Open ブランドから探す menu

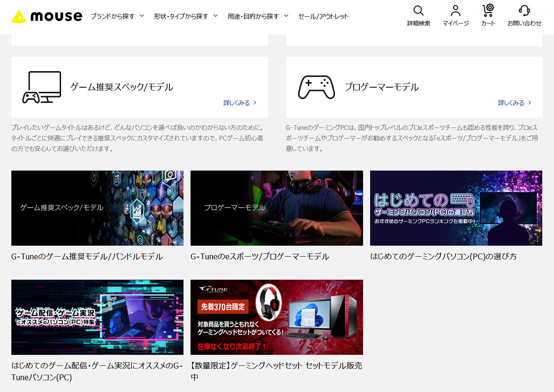[x=113, y=16]
